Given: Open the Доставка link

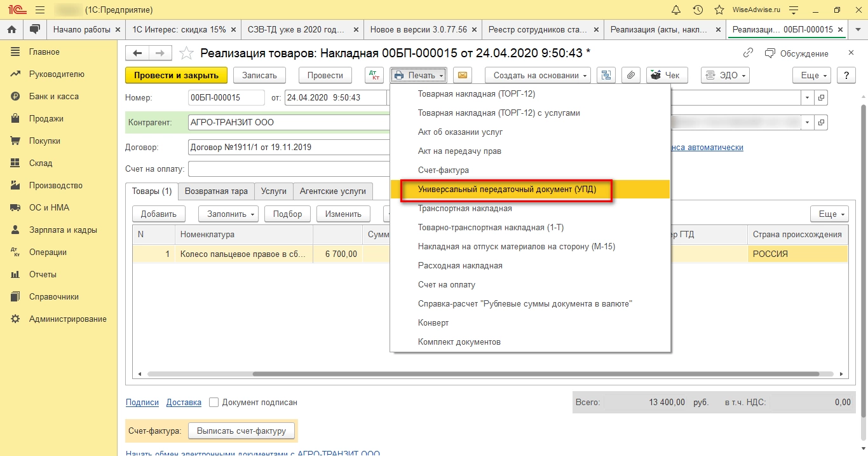Looking at the screenshot, I should click(184, 403).
